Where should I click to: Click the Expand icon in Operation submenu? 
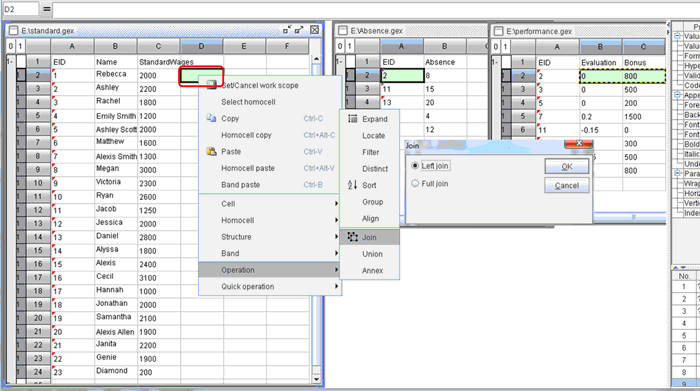click(x=353, y=119)
